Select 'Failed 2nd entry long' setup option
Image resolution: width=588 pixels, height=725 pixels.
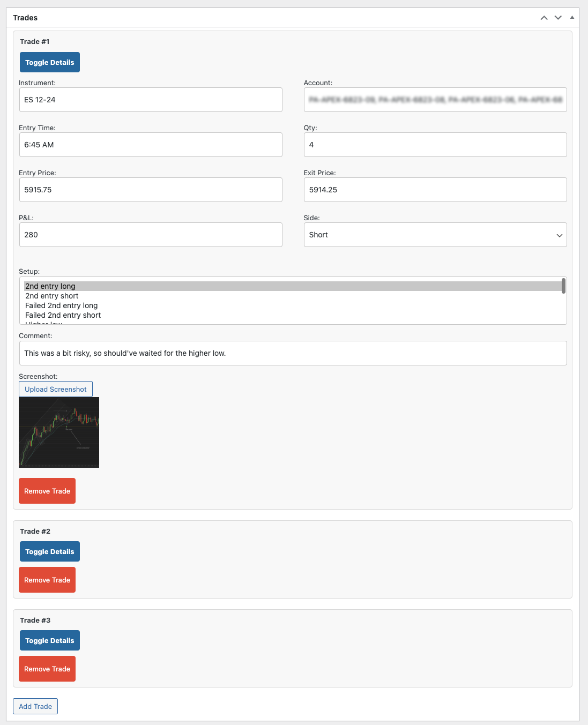coord(293,305)
